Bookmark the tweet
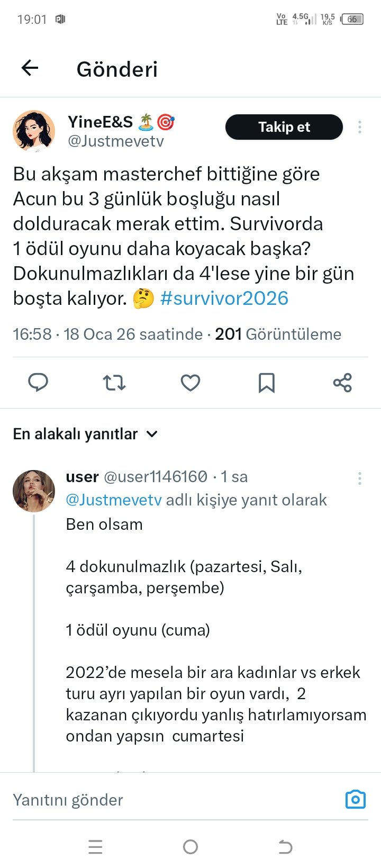381x868 pixels. pyautogui.click(x=267, y=382)
